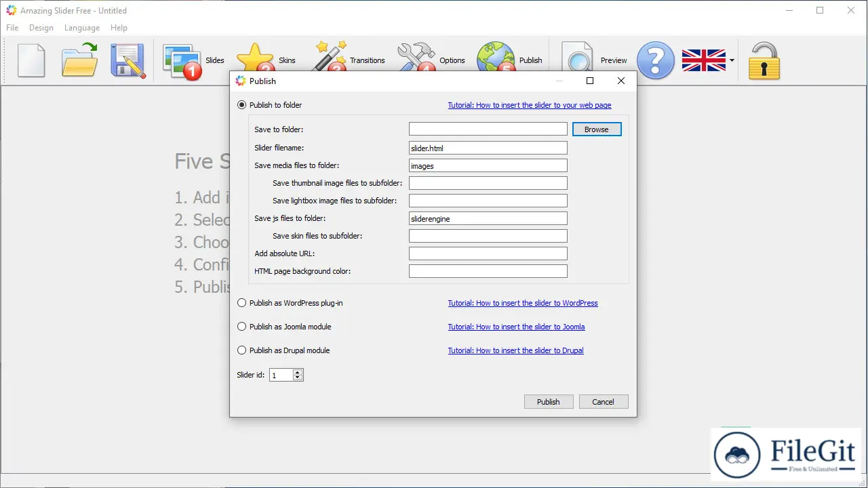Open the Skins star icon

(x=255, y=58)
